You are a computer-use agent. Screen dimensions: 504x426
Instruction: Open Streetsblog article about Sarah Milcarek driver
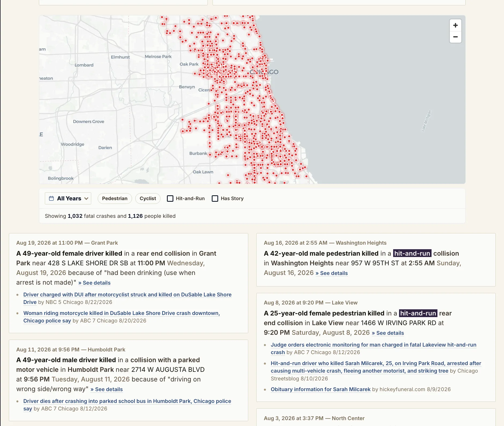pos(376,367)
